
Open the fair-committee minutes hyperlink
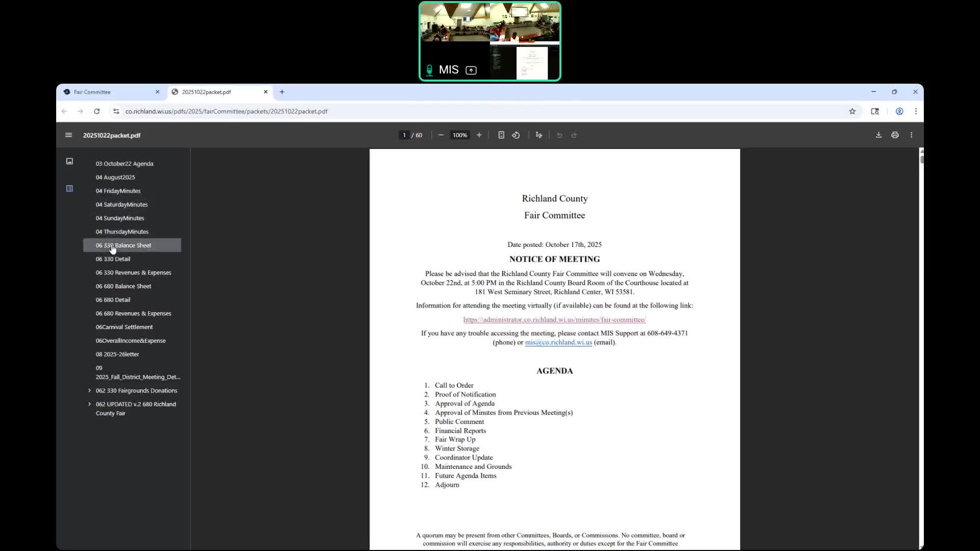554,319
